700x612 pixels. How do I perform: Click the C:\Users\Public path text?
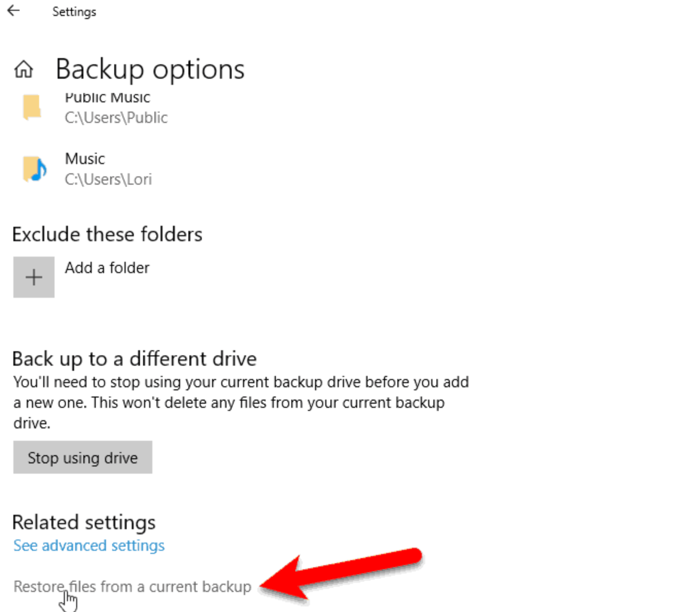pyautogui.click(x=116, y=117)
